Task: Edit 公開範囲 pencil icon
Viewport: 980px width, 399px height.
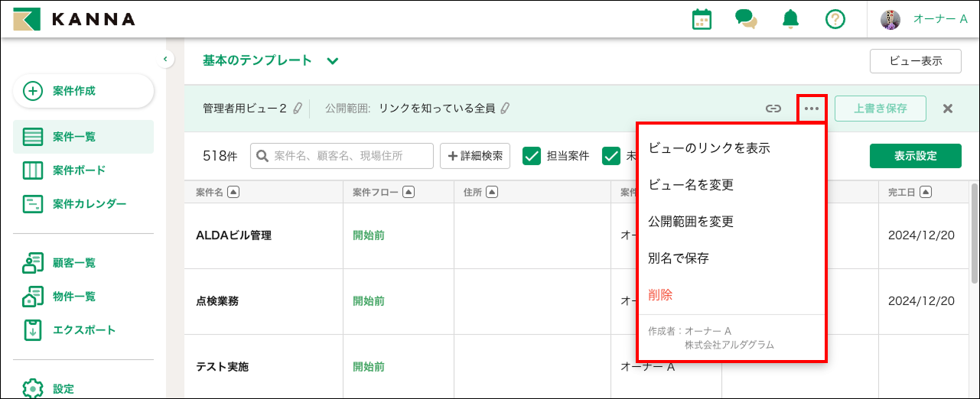Action: pyautogui.click(x=504, y=109)
